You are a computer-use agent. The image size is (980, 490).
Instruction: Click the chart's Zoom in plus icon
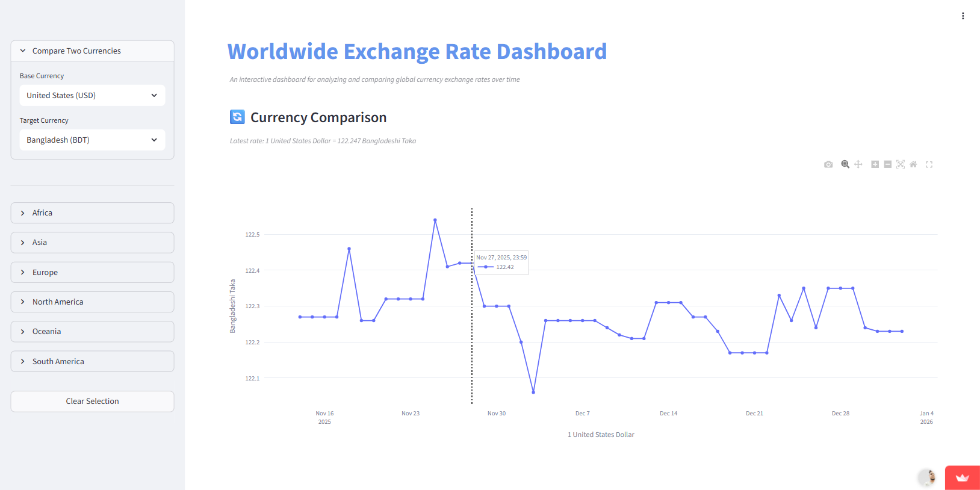875,164
